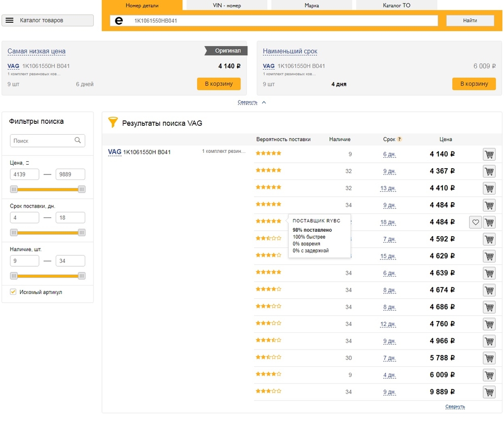Grab the maximum handle of the Цена slider
Screen dimensions: 504x427
click(82, 189)
